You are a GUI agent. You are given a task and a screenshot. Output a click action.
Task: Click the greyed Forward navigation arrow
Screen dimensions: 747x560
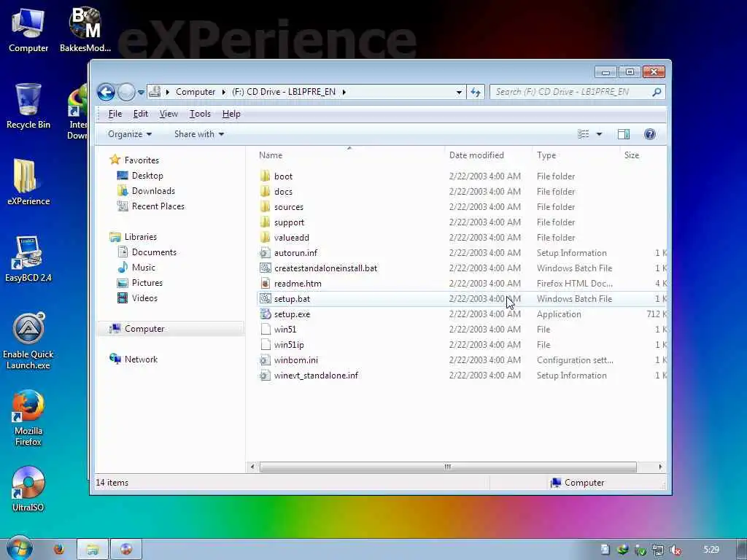pos(126,92)
